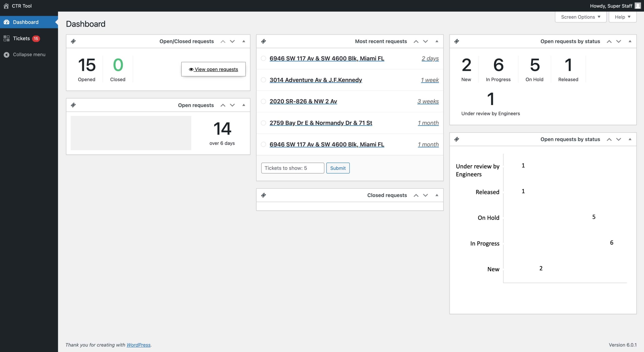
Task: Move upper Open requests by status widget down
Action: pos(619,41)
